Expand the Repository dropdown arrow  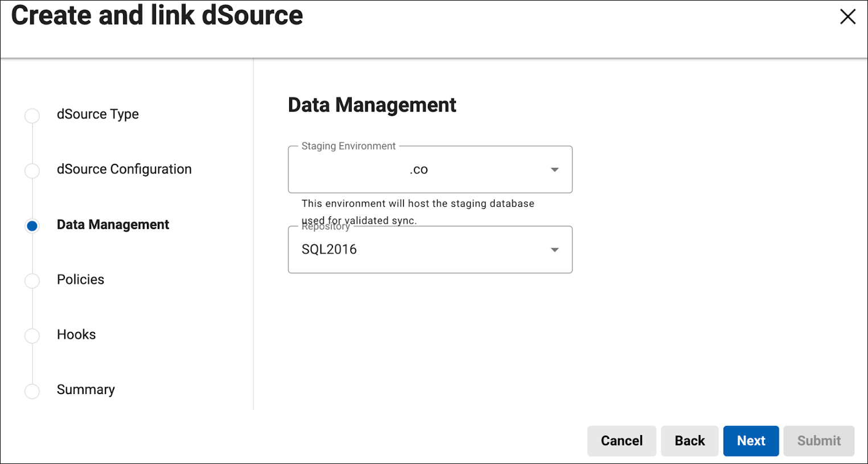tap(554, 250)
